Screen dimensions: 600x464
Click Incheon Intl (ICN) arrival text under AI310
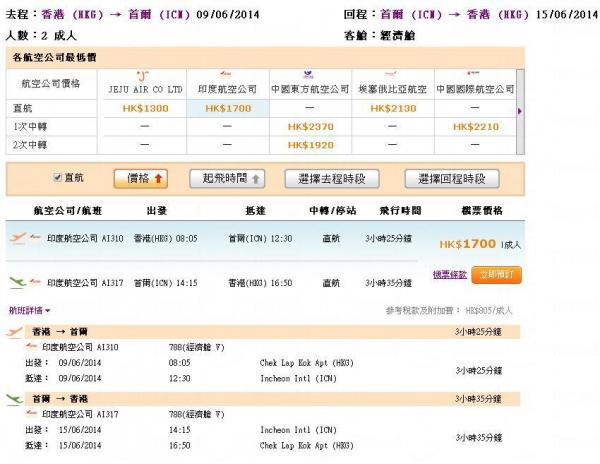tap(298, 378)
